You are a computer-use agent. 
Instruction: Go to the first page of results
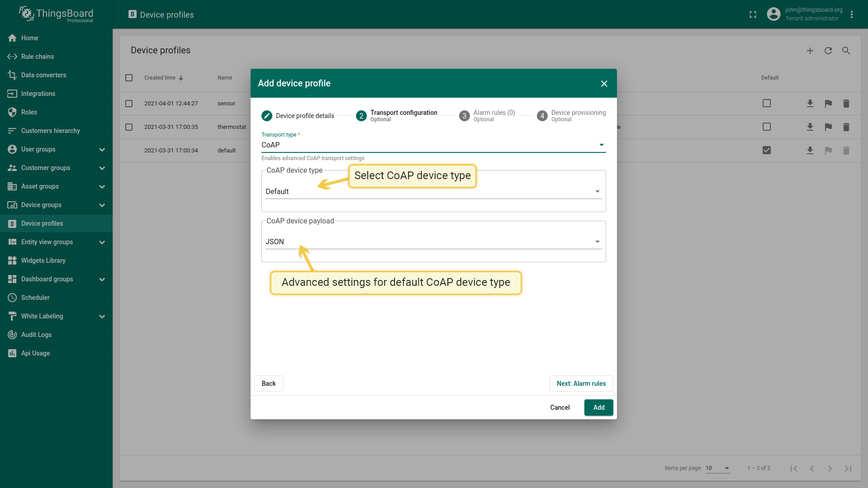point(794,469)
